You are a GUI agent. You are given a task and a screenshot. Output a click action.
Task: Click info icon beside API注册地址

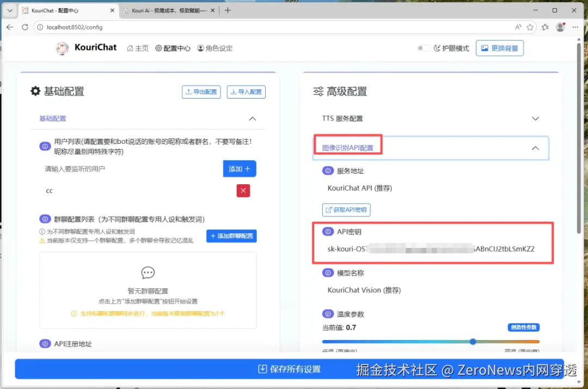(45, 344)
